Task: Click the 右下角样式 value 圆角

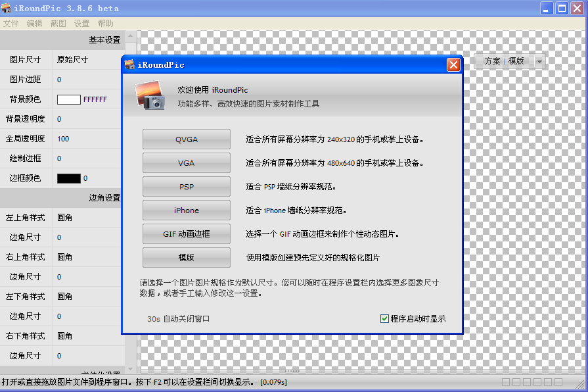Action: pos(64,335)
